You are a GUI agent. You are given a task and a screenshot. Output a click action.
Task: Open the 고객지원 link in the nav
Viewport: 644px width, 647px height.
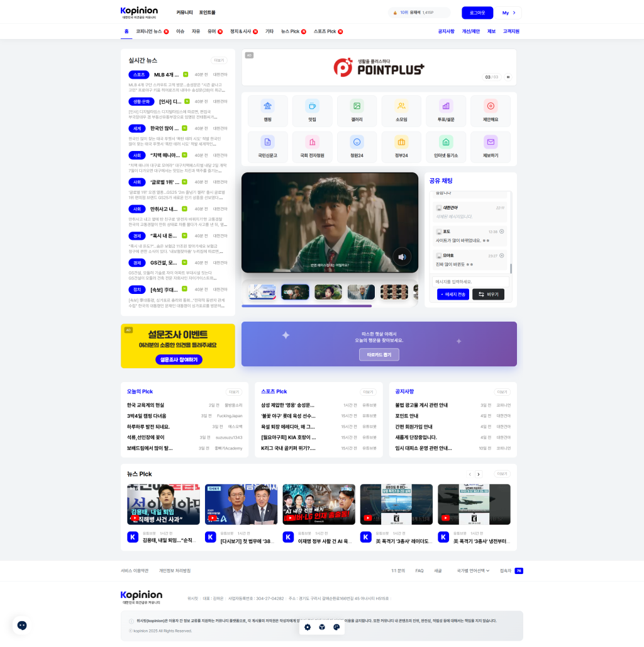pos(511,31)
